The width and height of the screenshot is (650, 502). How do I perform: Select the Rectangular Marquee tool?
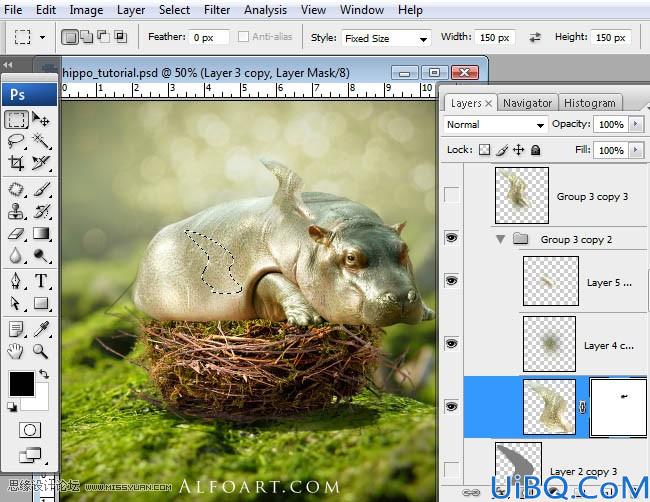pos(16,119)
